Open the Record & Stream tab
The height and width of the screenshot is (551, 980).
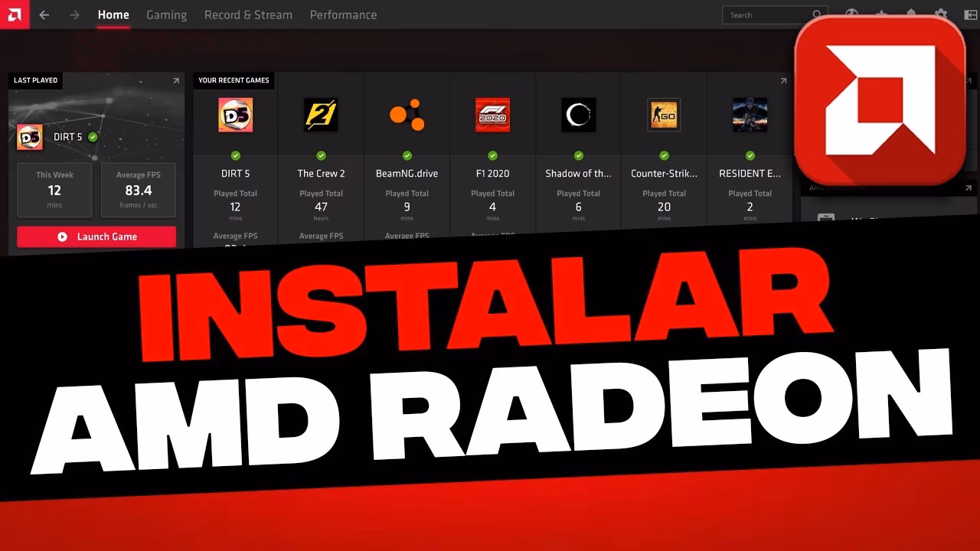click(x=248, y=15)
